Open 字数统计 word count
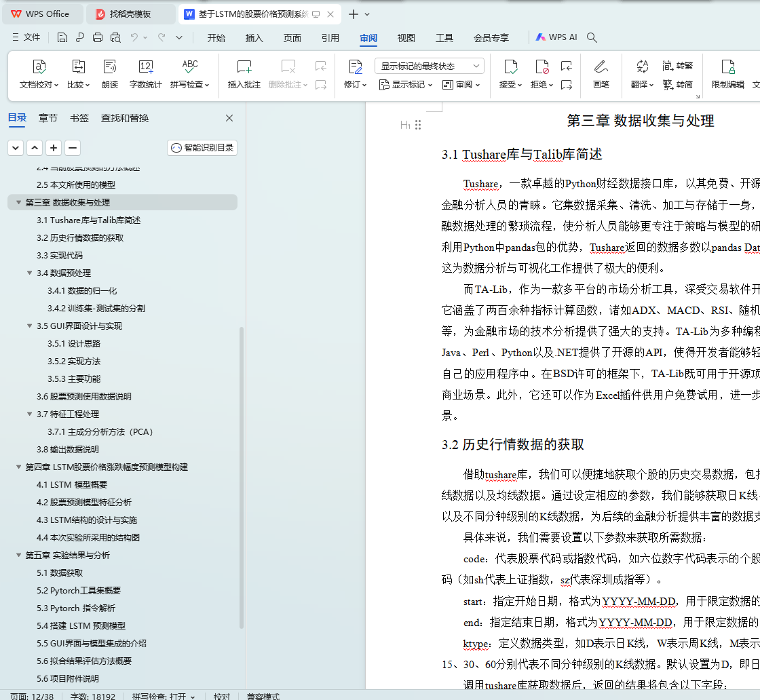The image size is (760, 700). [x=145, y=74]
